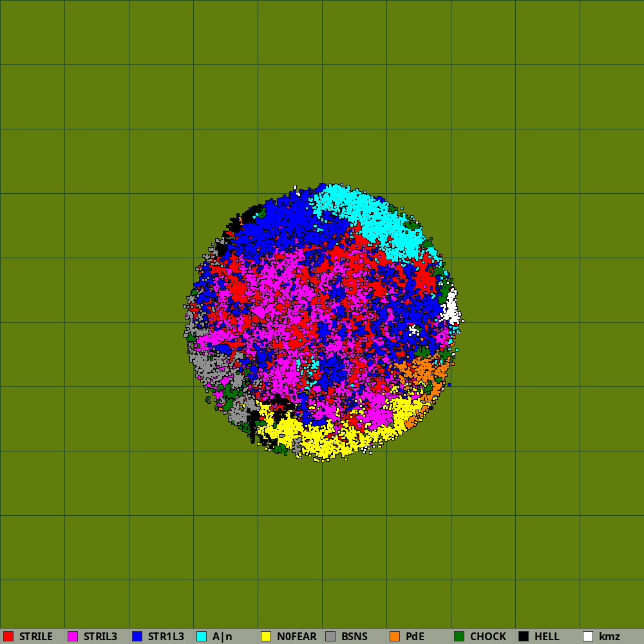
Task: Click the white kmz color swatch
Action: tap(588, 636)
